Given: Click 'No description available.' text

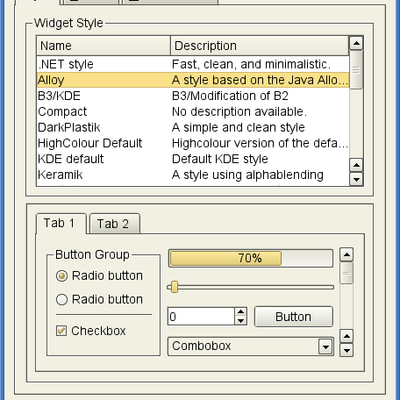Looking at the screenshot, I should pyautogui.click(x=239, y=112).
